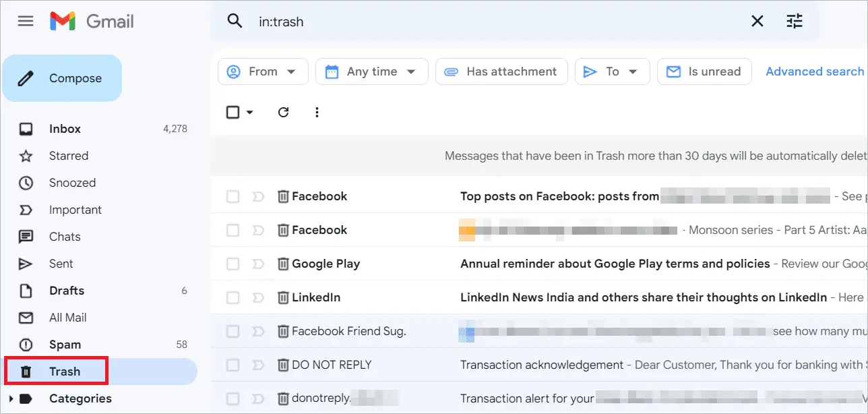
Task: Check the Facebook Friend Sug. email checkbox
Action: [x=232, y=331]
